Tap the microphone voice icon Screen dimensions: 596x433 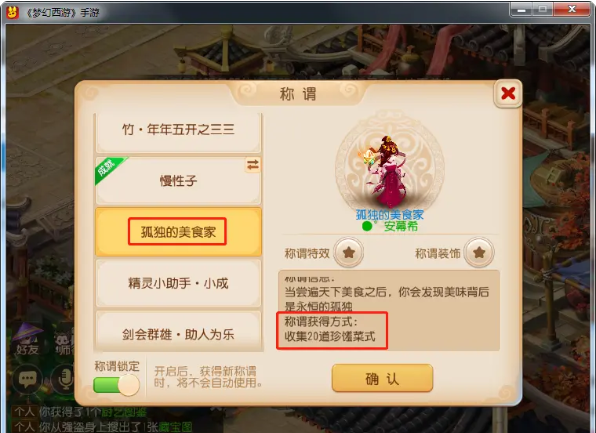pos(65,379)
